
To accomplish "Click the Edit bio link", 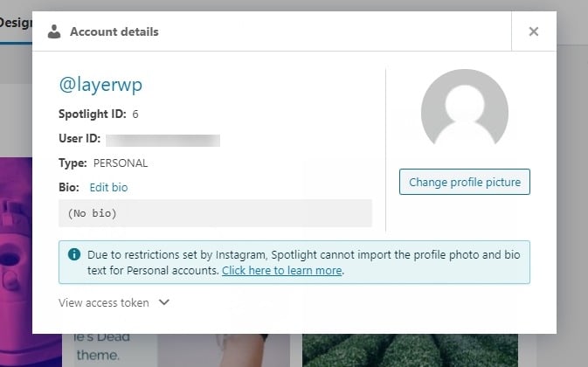I will [x=108, y=188].
